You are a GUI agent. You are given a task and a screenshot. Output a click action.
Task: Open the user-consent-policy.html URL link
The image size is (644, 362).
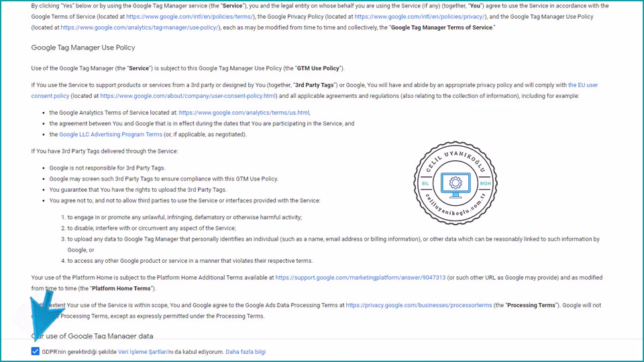(189, 96)
